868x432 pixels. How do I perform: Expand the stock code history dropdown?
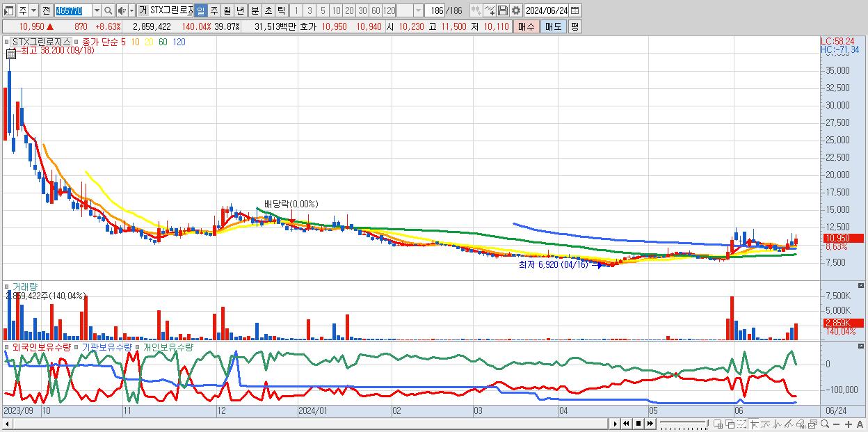[x=97, y=10]
